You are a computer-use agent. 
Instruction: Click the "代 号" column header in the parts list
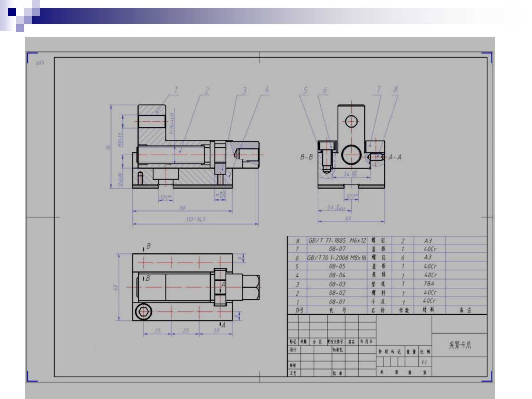tap(338, 310)
